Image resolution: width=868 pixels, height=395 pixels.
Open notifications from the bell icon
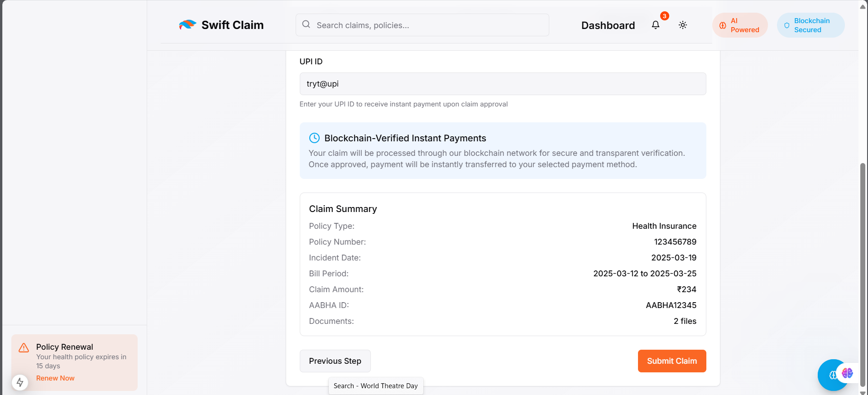(x=655, y=25)
